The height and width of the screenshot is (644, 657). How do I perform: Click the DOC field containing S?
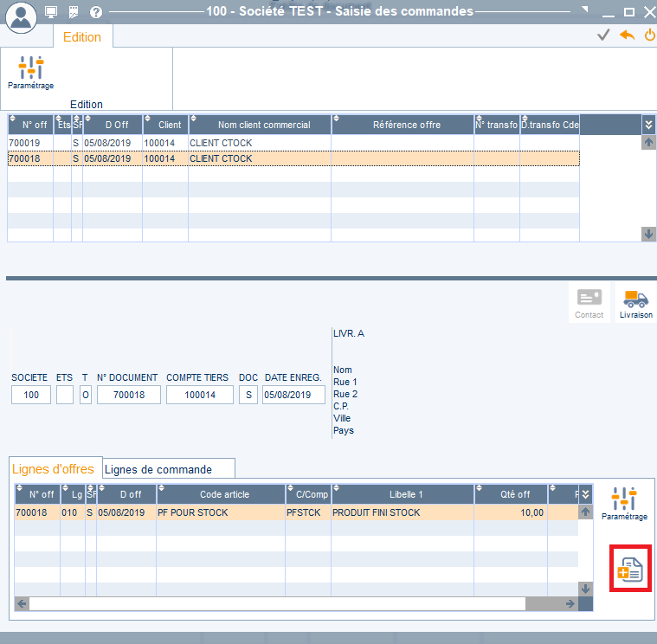pyautogui.click(x=248, y=395)
